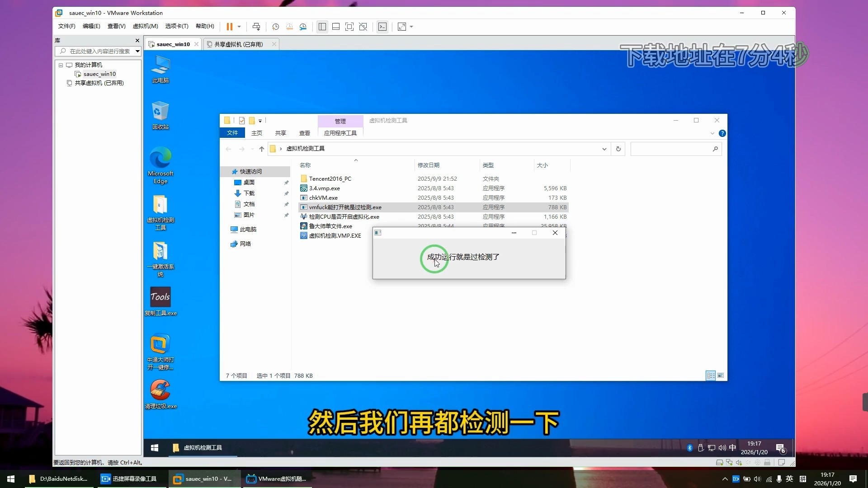Open the 查看 ribbon tab in Explorer
Viewport: 868px width, 488px height.
[x=305, y=133]
